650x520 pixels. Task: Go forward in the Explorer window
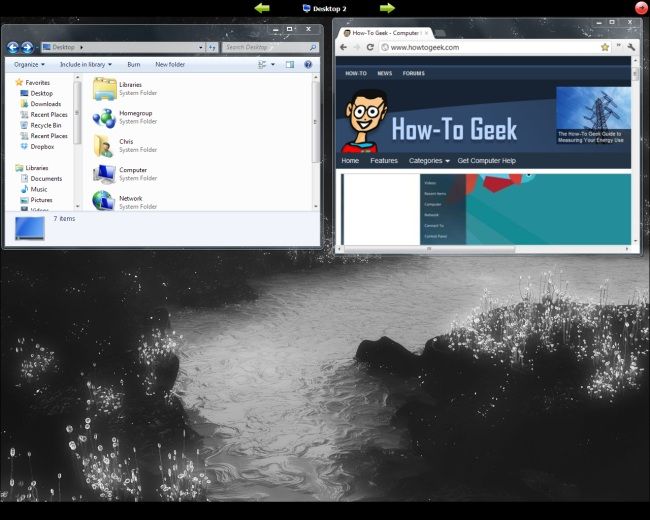tap(27, 48)
